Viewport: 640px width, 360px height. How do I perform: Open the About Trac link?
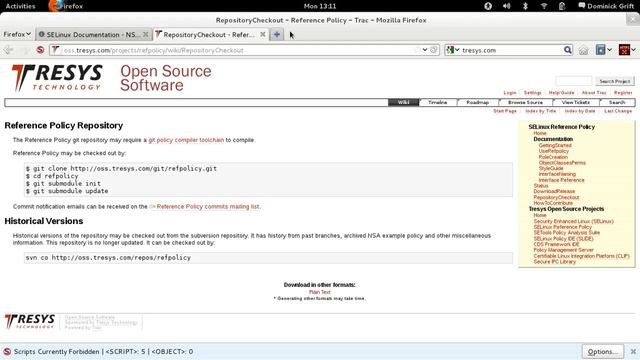(594, 93)
